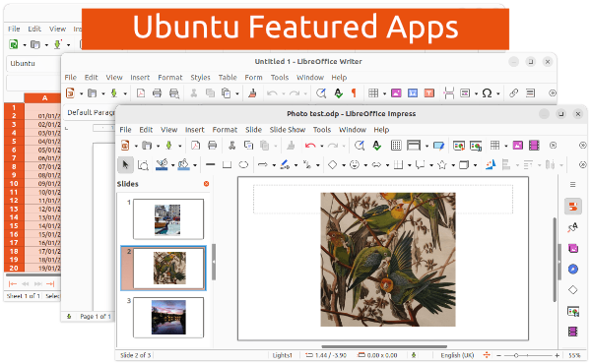Open the Shapes deck diamond icon in sidebar

573,290
